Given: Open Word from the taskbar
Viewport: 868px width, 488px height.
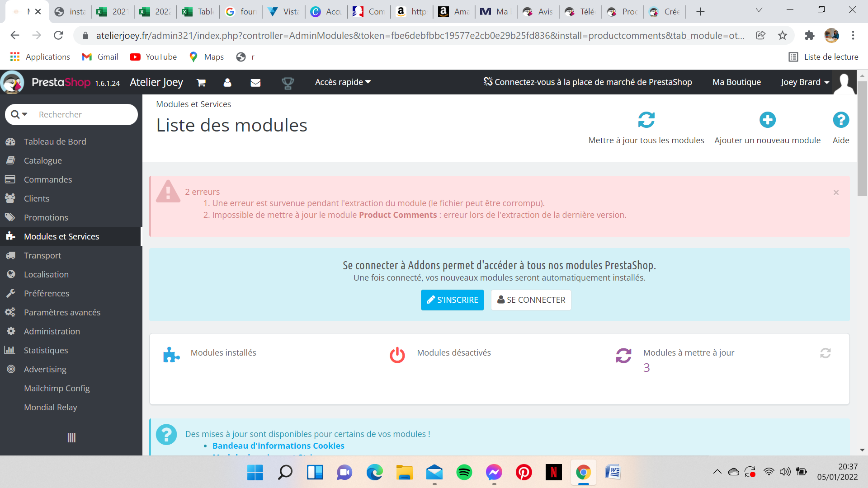Looking at the screenshot, I should [613, 472].
